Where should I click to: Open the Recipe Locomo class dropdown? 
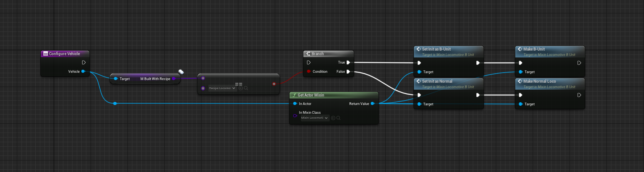(x=222, y=88)
